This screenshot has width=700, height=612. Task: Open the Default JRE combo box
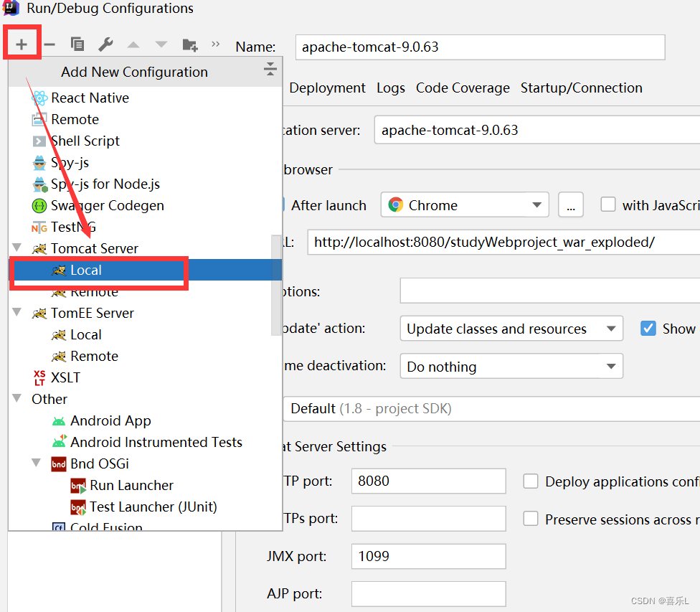pyautogui.click(x=491, y=409)
